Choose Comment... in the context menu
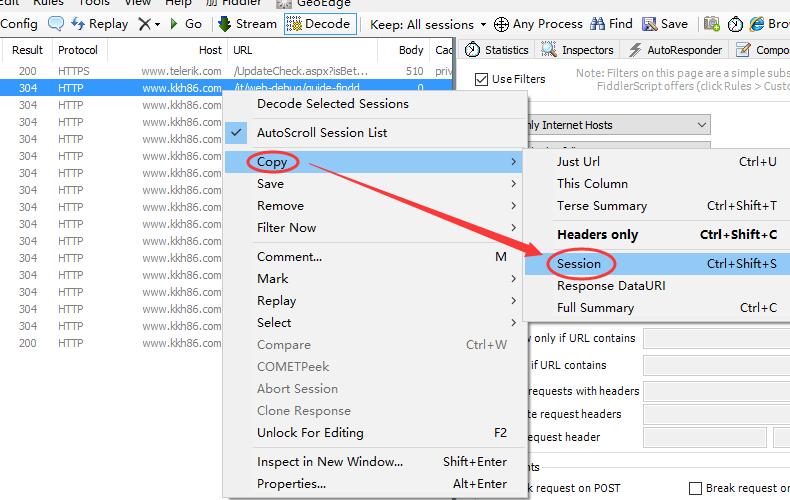Screen dimensions: 790x500 [375, 257]
